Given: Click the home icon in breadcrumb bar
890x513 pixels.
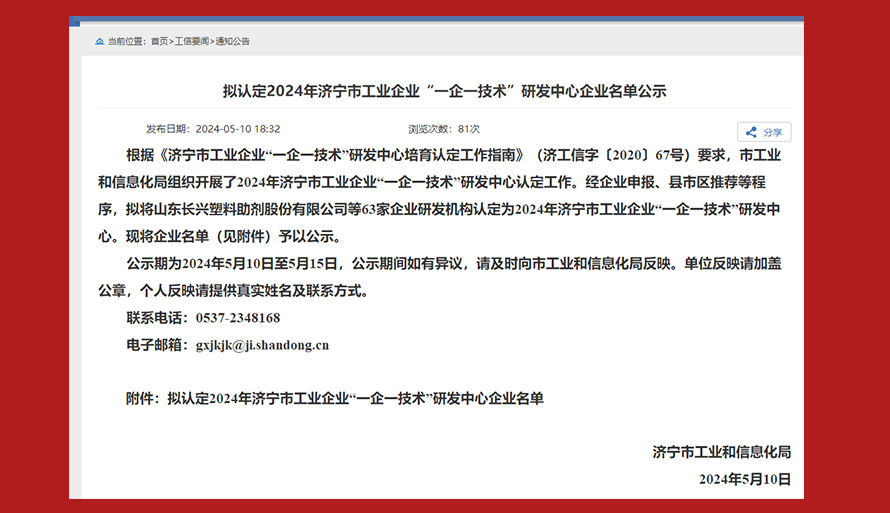Looking at the screenshot, I should (99, 41).
